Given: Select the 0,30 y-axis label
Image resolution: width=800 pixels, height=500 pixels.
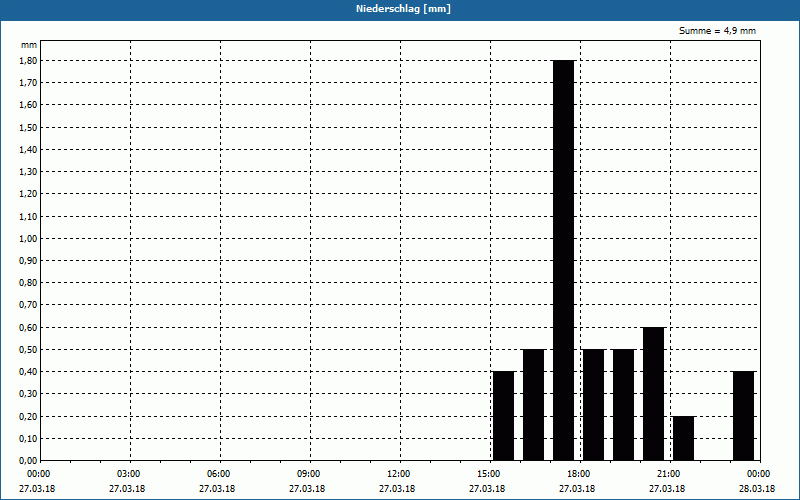Looking at the screenshot, I should [28, 394].
